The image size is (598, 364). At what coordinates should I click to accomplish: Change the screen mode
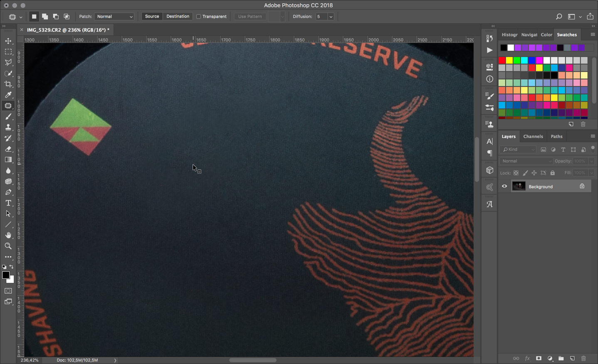(x=8, y=302)
